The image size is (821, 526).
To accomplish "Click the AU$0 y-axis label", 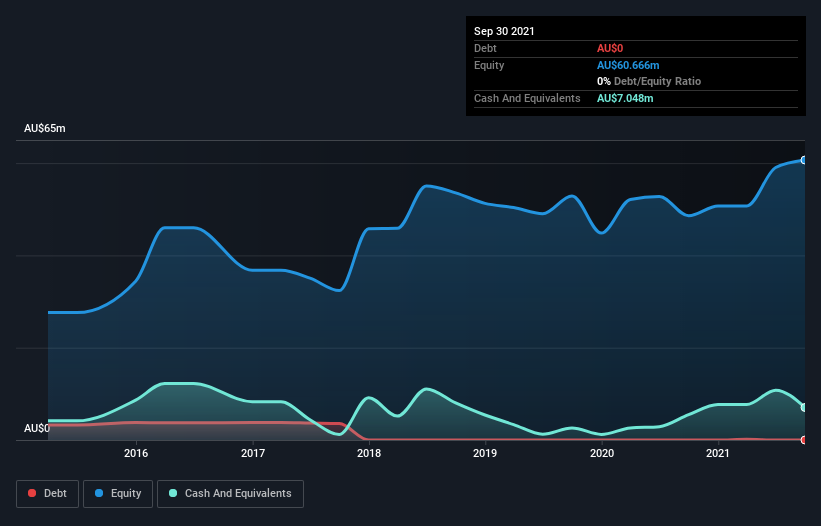I will [x=37, y=428].
